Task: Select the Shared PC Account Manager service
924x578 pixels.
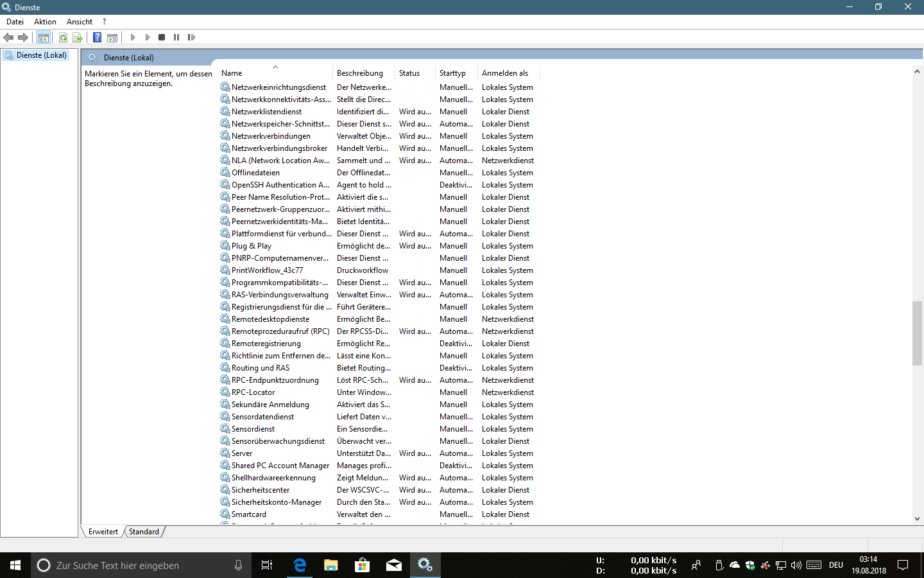Action: (280, 466)
